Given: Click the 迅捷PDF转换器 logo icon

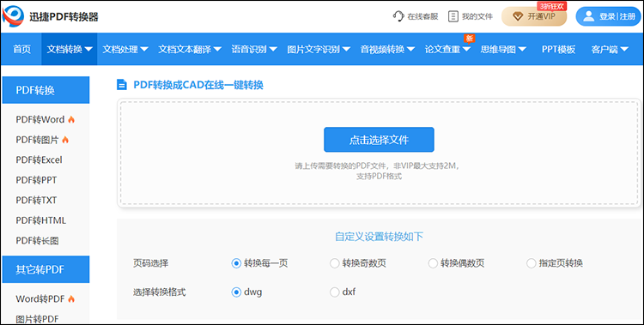Looking at the screenshot, I should click(14, 16).
